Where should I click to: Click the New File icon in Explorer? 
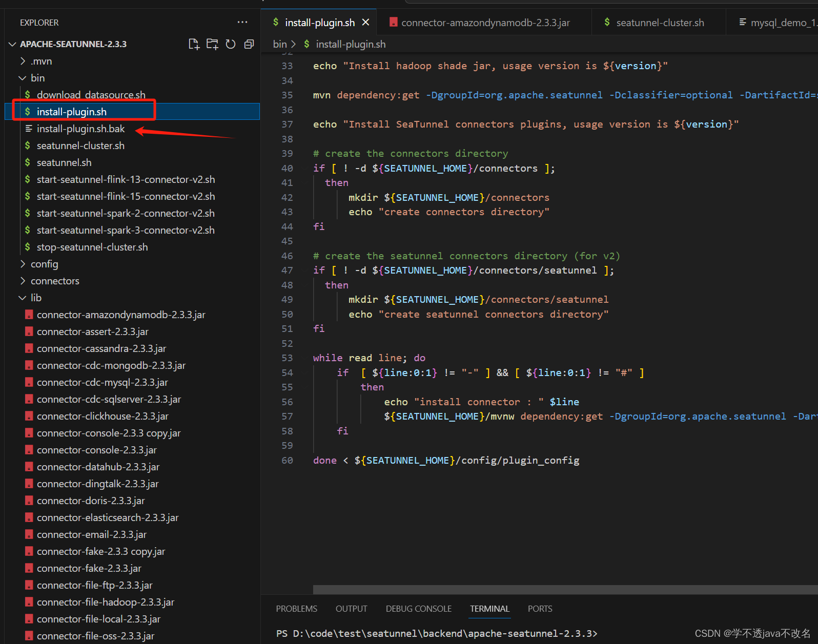point(194,44)
